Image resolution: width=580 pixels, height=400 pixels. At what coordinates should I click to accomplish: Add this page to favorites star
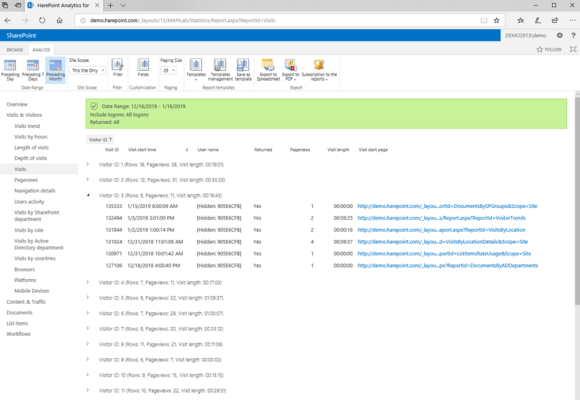pos(496,20)
